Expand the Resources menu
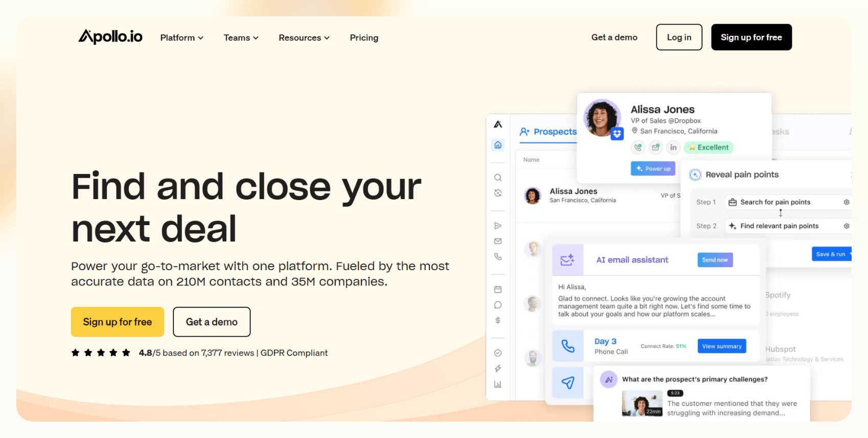This screenshot has height=438, width=868. coord(304,37)
